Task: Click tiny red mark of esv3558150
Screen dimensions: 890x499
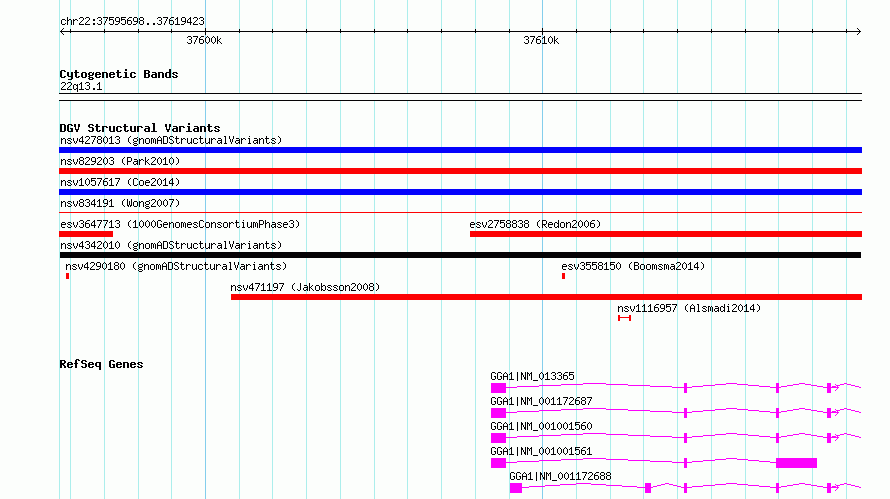Action: click(564, 276)
